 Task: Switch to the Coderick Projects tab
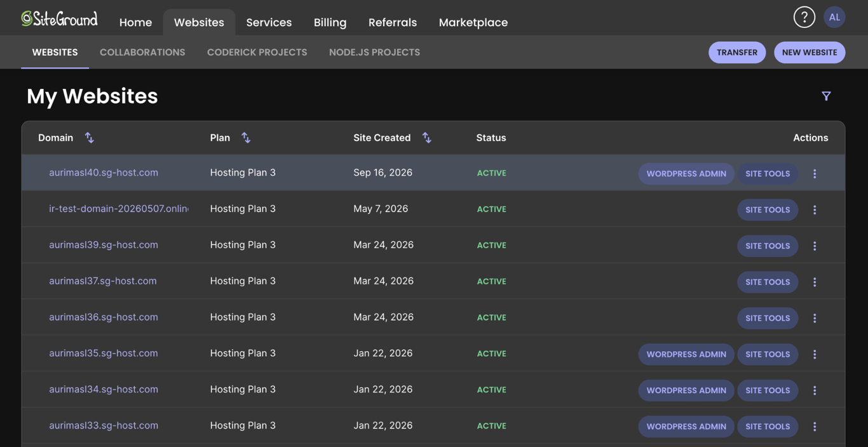tap(257, 52)
